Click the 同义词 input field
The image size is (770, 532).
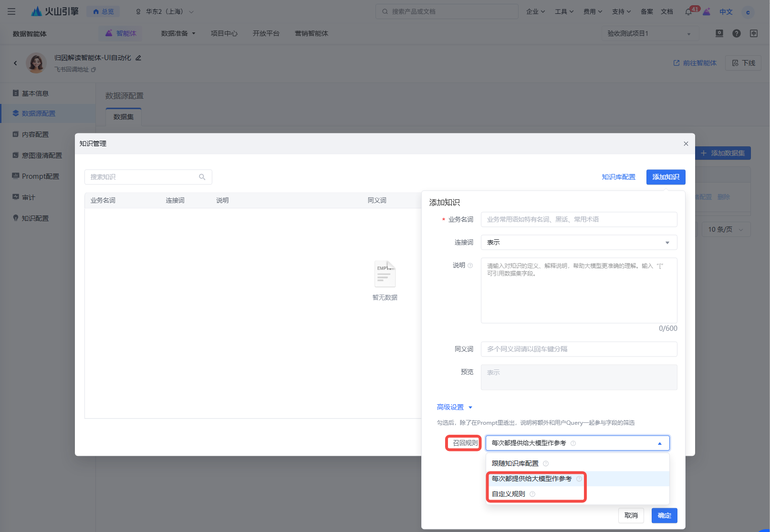578,349
